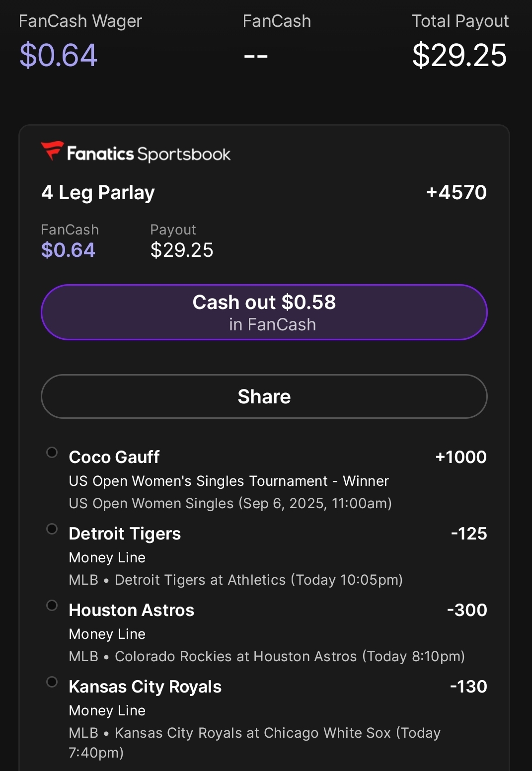Click the Coco Gauff leg status circle
This screenshot has width=532, height=771.
tap(52, 453)
